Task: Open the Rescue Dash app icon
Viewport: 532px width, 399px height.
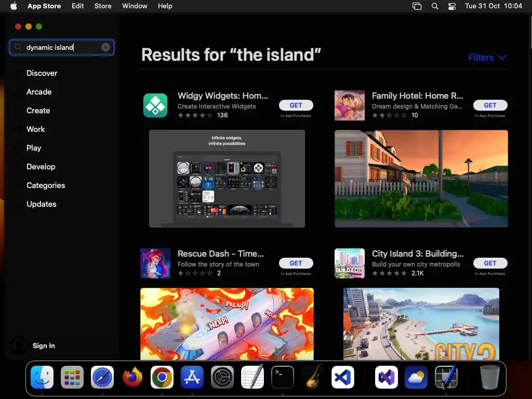Action: (x=155, y=263)
